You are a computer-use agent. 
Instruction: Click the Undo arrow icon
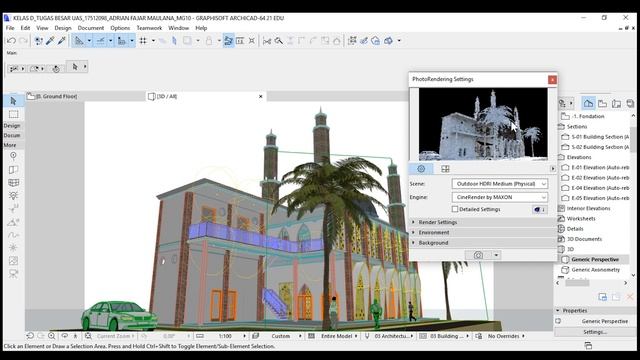coord(11,40)
